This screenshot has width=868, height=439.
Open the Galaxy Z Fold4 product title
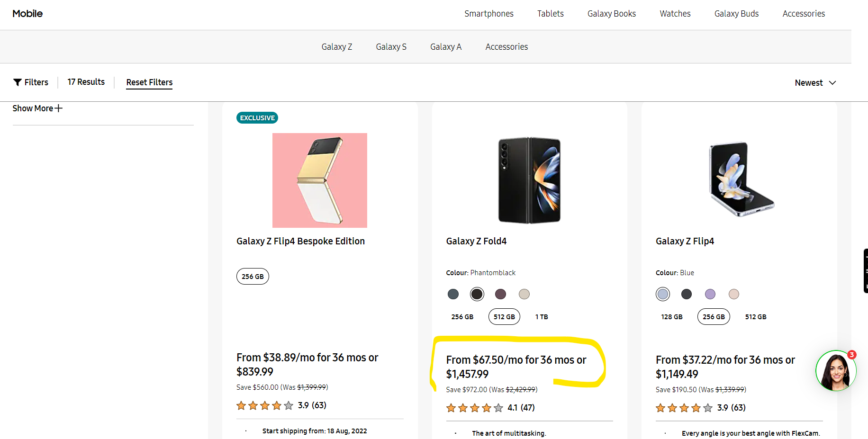pyautogui.click(x=476, y=241)
